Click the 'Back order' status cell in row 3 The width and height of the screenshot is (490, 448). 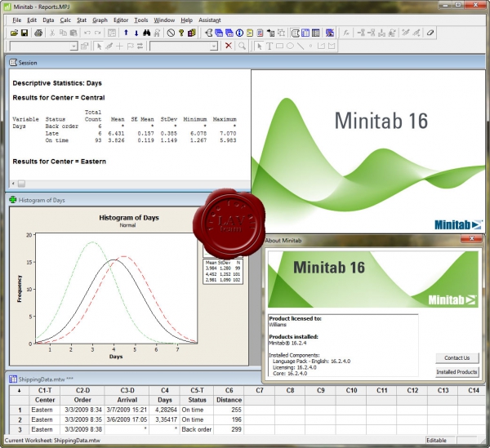pyautogui.click(x=197, y=429)
